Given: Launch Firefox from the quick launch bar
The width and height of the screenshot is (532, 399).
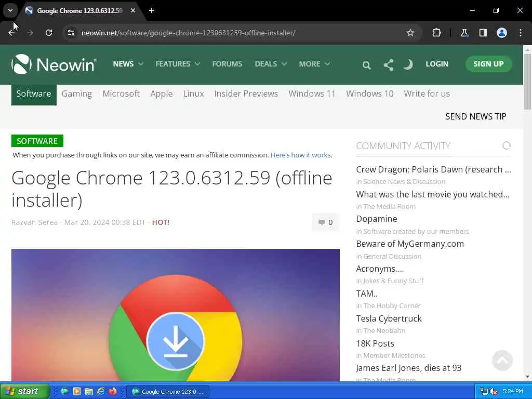Looking at the screenshot, I should 113,391.
